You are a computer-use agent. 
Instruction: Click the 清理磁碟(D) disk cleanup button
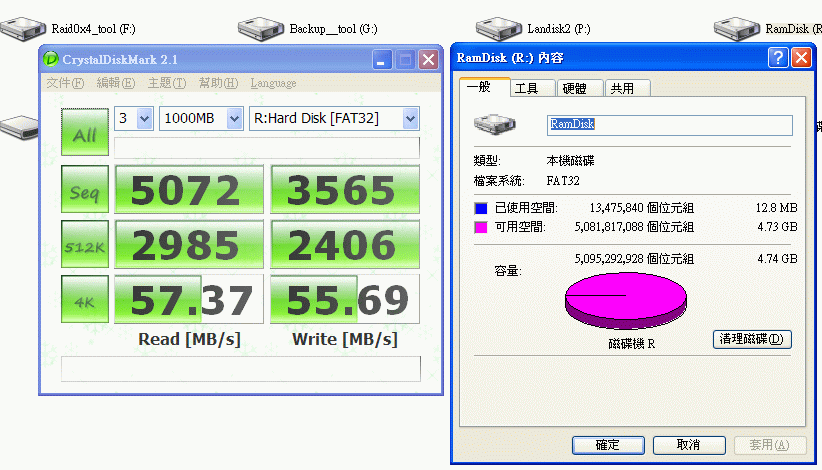click(752, 339)
